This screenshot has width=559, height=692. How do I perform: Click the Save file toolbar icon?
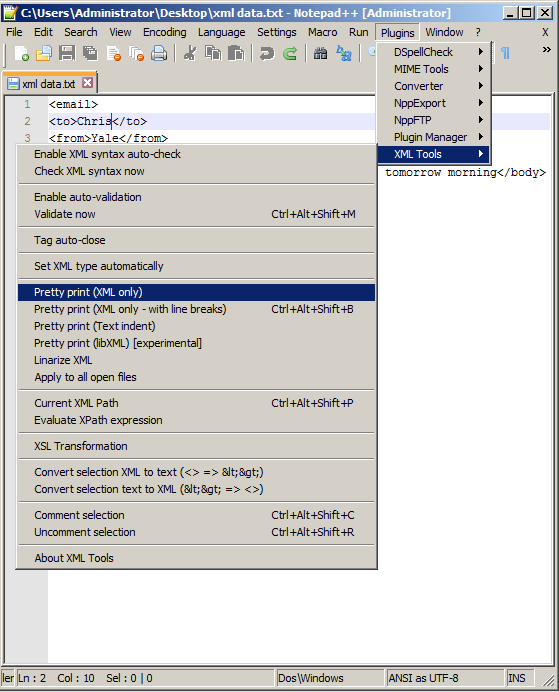pos(67,53)
